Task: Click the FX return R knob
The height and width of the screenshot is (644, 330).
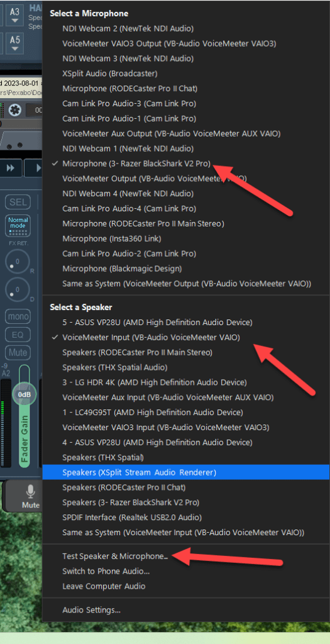Action: 17,261
